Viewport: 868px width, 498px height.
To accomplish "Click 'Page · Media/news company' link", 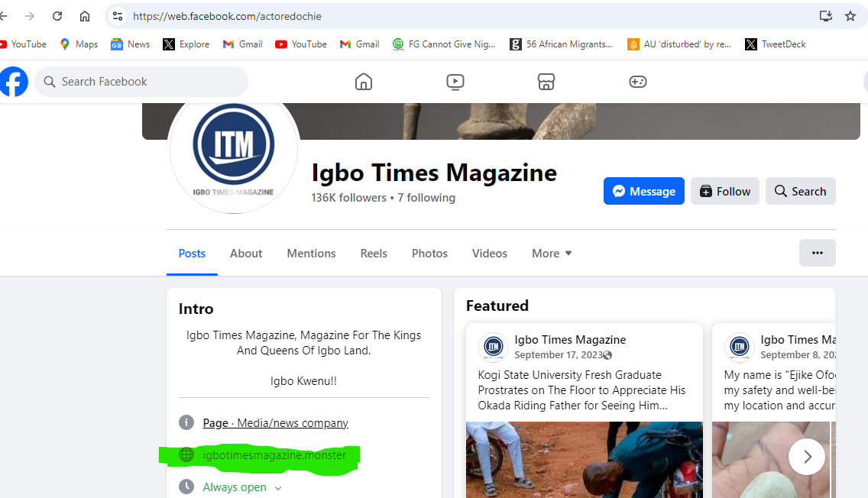I will (275, 422).
